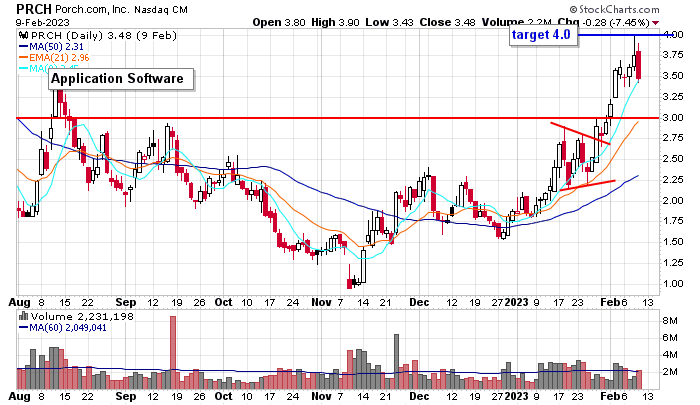Click the 2.00 price axis label
The height and width of the screenshot is (405, 700).
click(x=673, y=200)
